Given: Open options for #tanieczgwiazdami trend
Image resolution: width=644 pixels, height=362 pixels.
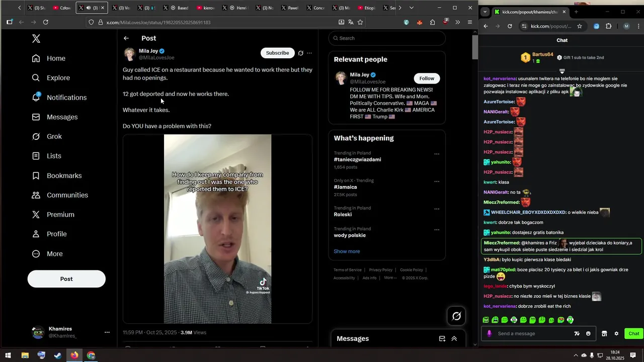Looking at the screenshot, I should coord(437,154).
